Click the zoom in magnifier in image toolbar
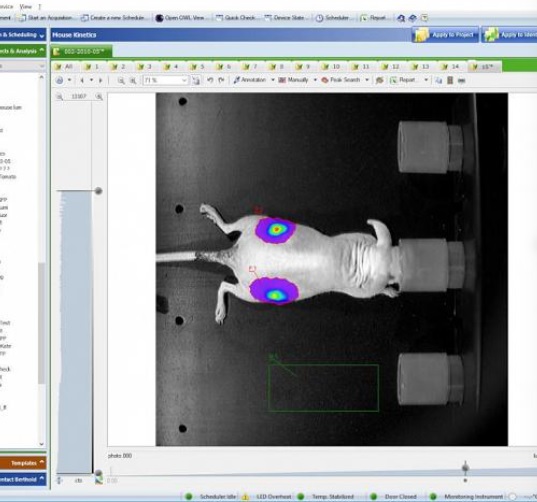 click(133, 80)
